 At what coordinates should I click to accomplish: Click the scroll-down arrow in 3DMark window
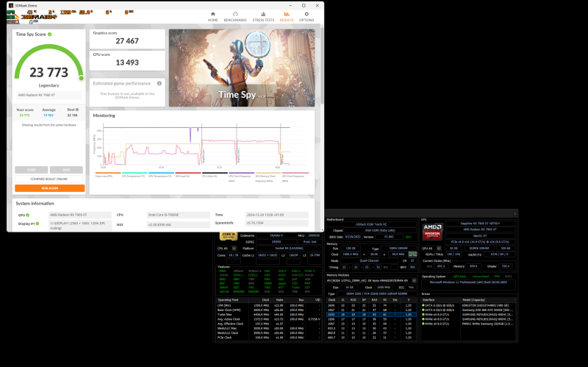[x=322, y=229]
